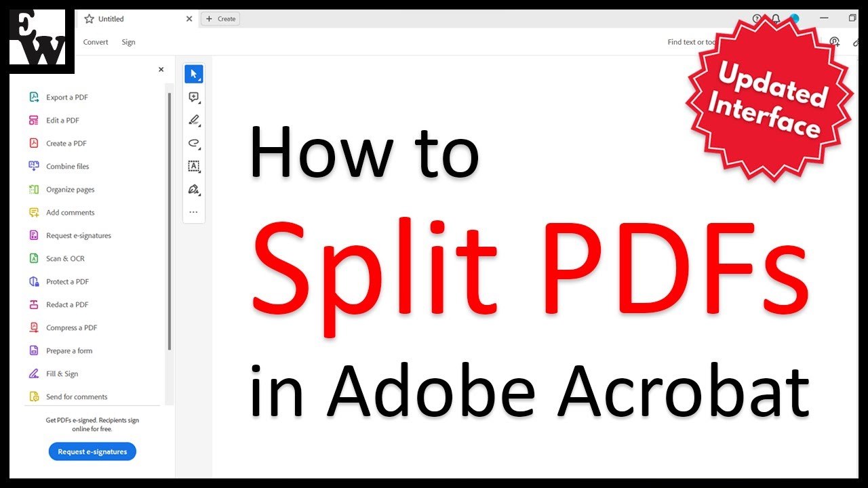The width and height of the screenshot is (868, 488).
Task: Open the Edit a PDF tool label
Action: (62, 121)
